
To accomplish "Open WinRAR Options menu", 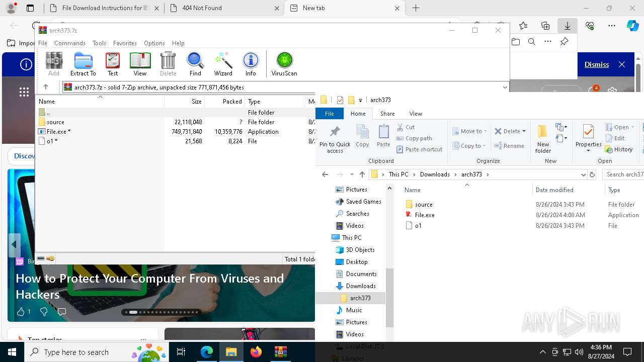I will click(x=154, y=43).
